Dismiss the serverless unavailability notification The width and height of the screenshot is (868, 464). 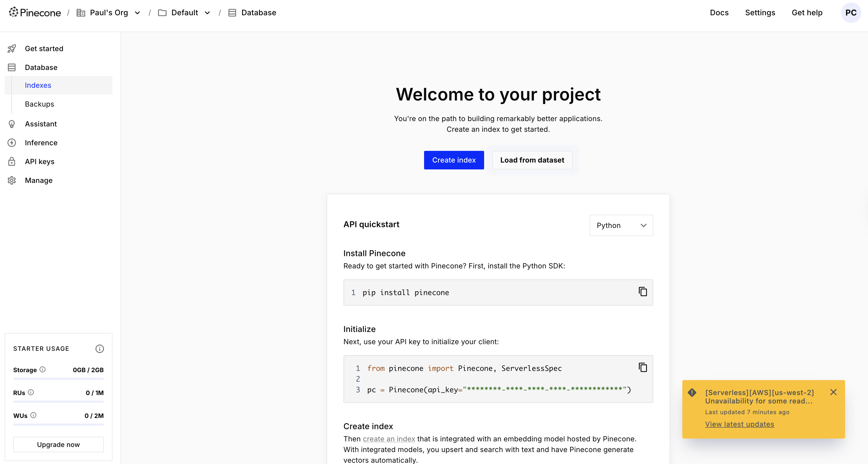click(834, 392)
